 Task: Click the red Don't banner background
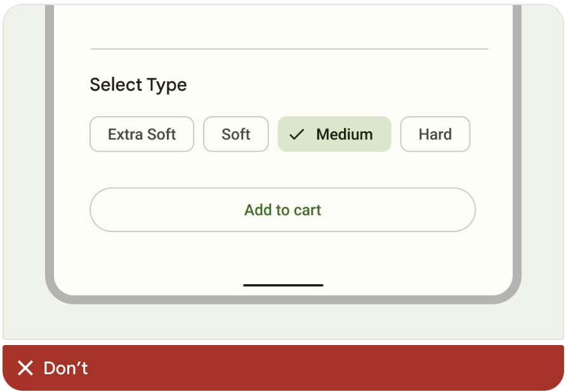point(283,368)
